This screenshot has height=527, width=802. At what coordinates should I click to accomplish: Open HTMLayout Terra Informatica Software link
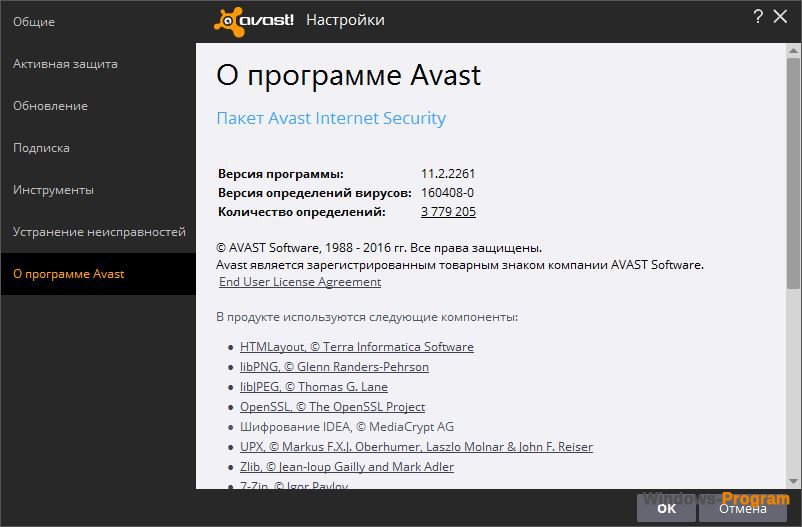click(357, 347)
